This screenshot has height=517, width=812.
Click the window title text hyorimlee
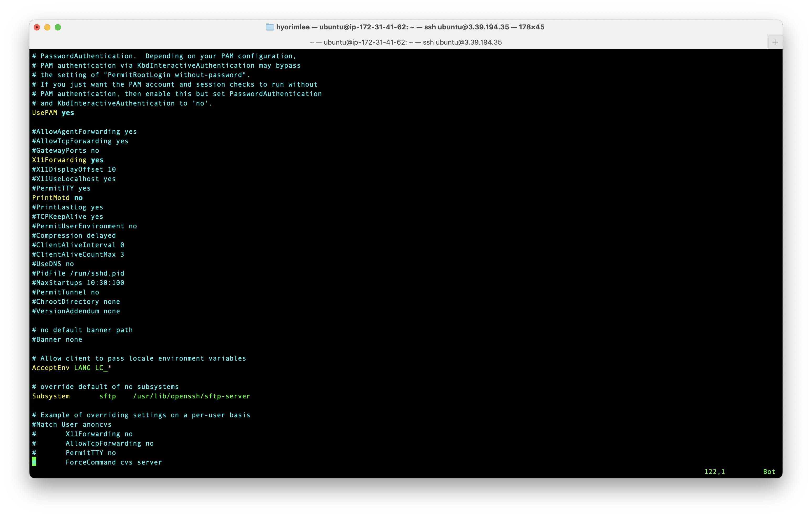[293, 27]
